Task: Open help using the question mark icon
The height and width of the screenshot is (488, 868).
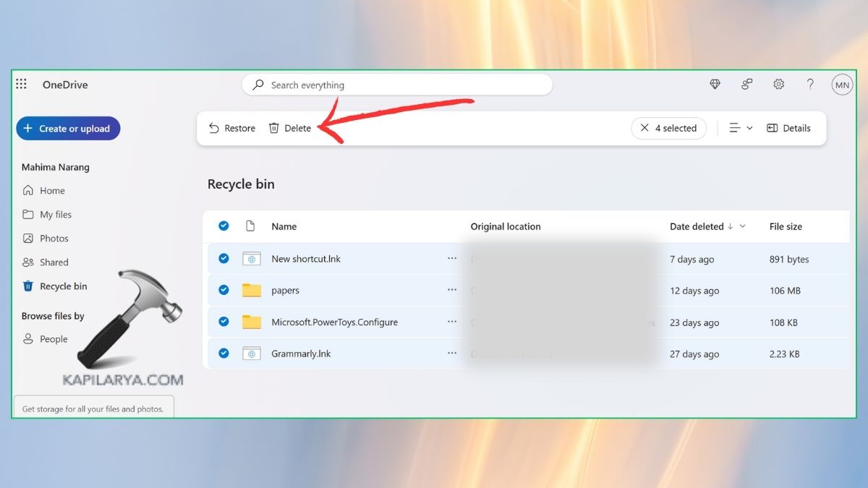Action: pos(810,84)
